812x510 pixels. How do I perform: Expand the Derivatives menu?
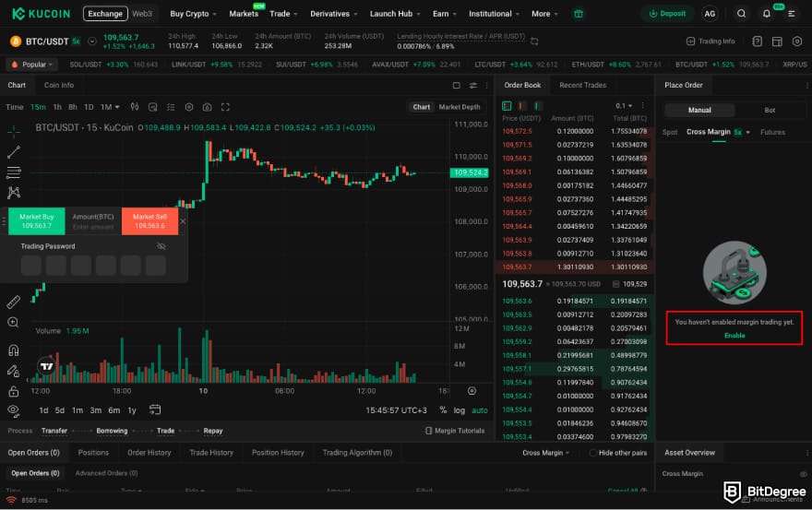click(x=333, y=14)
